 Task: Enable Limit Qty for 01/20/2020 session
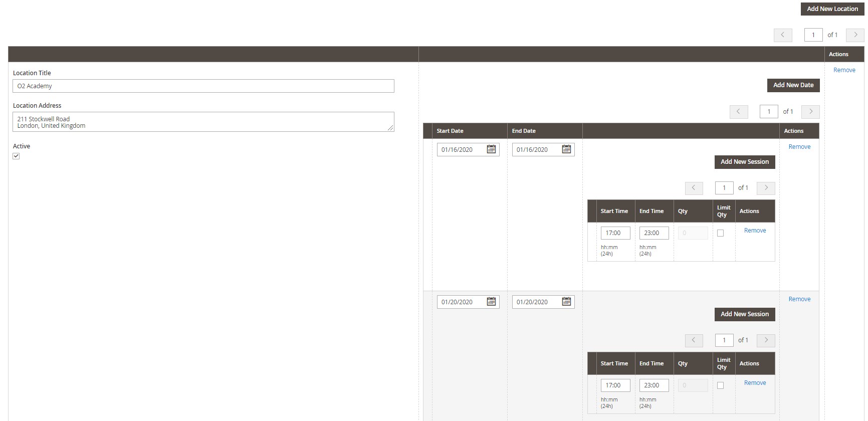click(x=720, y=385)
